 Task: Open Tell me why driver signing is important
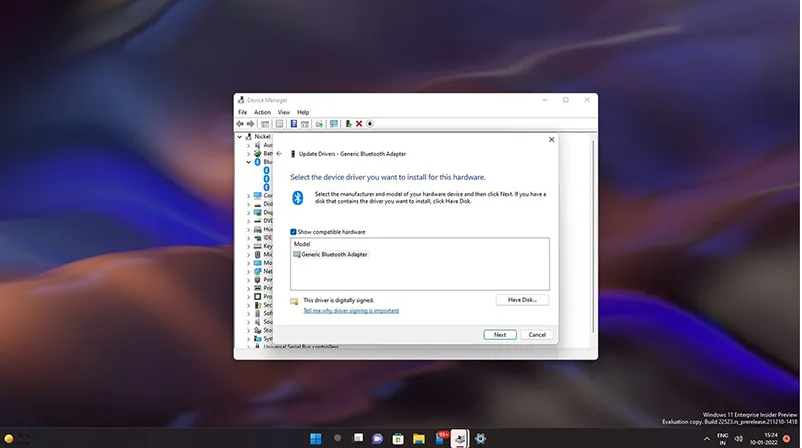[x=351, y=310]
